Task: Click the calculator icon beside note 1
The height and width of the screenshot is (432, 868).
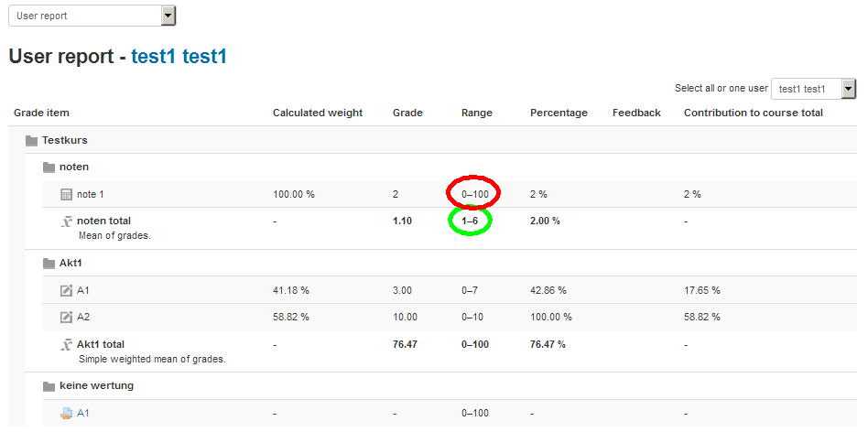Action: click(67, 195)
